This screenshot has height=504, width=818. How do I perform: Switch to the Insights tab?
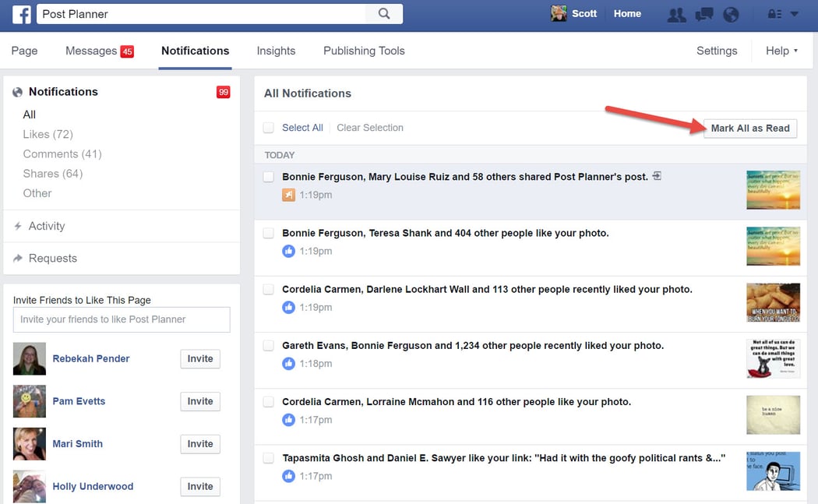(276, 51)
